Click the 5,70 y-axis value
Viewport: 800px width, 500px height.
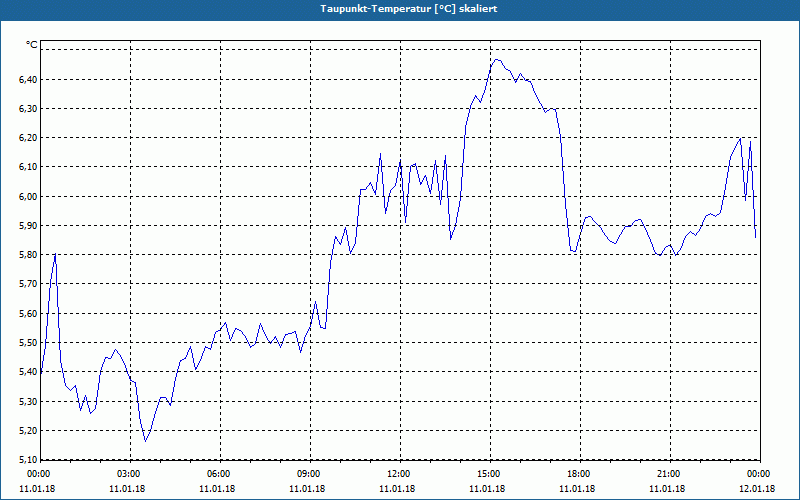(29, 284)
